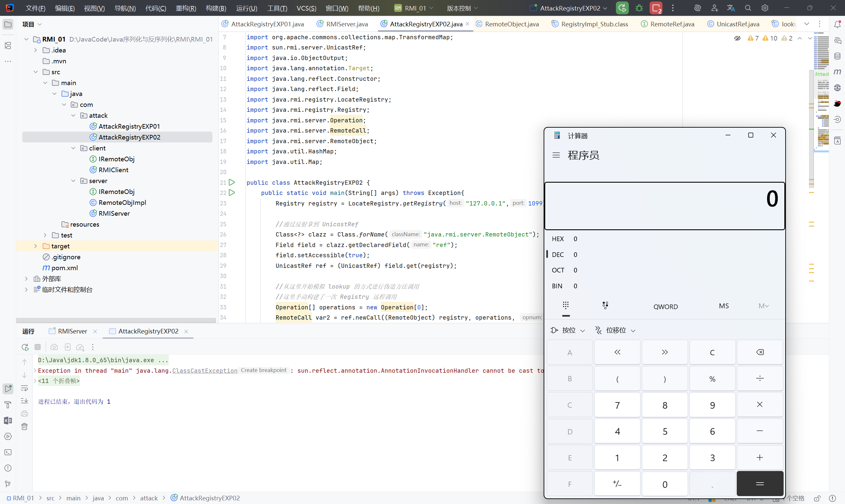Screen dimensions: 845x504
Task: Click the run gutter arrow beside main method
Action: (232, 193)
